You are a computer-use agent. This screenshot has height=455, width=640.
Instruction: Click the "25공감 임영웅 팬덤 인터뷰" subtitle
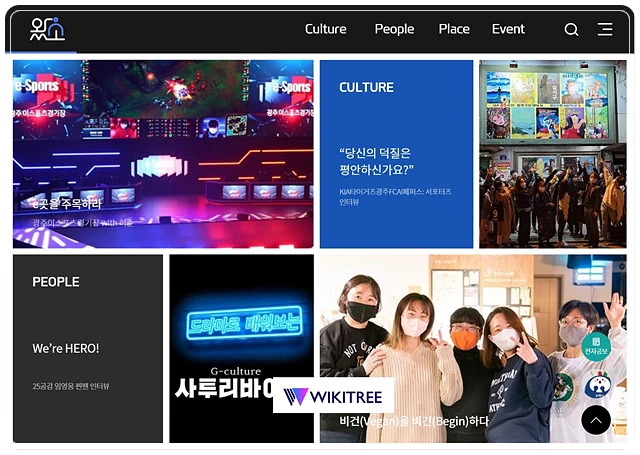click(x=71, y=386)
